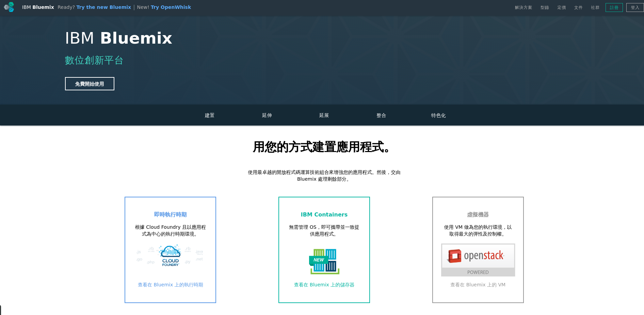The width and height of the screenshot is (644, 315).
Task: Switch to the 延展 tab
Action: (324, 115)
